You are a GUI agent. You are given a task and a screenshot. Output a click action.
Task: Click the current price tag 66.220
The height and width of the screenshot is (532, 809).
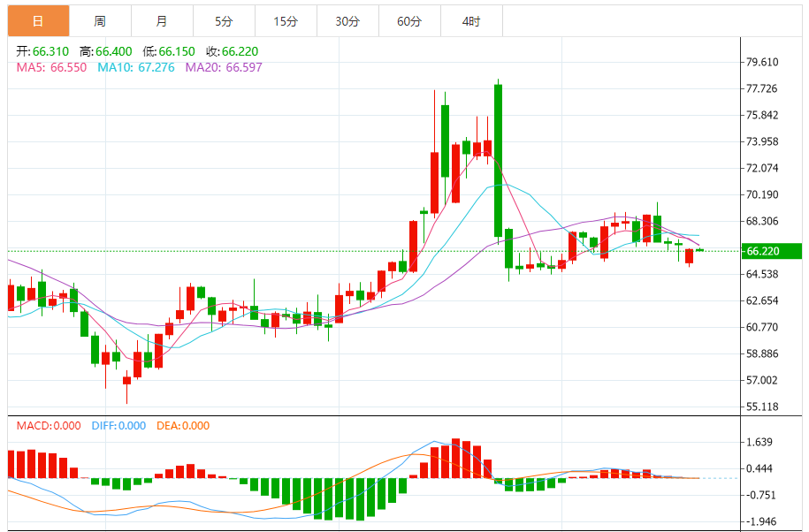772,251
